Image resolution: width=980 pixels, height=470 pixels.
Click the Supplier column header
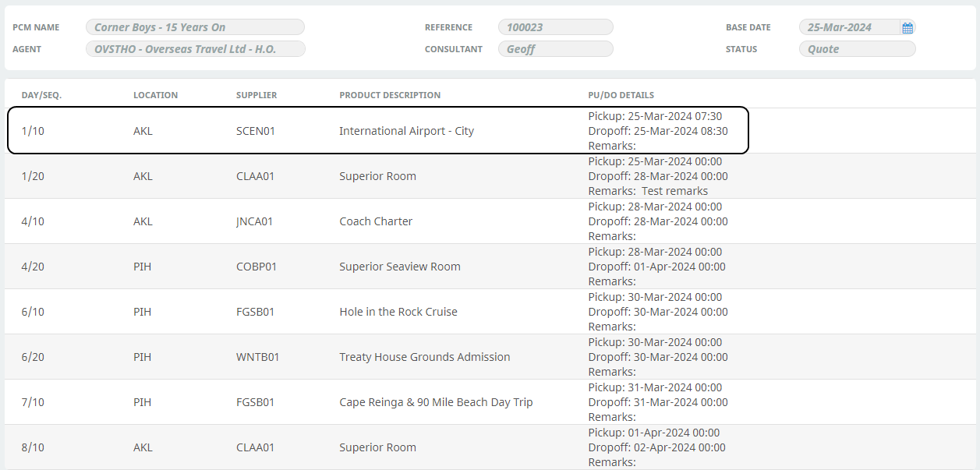(x=256, y=95)
